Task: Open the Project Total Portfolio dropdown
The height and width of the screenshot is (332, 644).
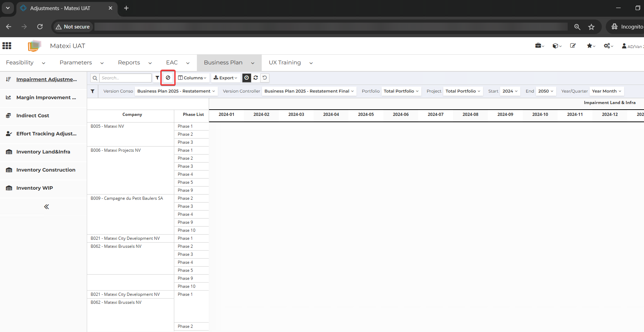Action: pos(463,91)
